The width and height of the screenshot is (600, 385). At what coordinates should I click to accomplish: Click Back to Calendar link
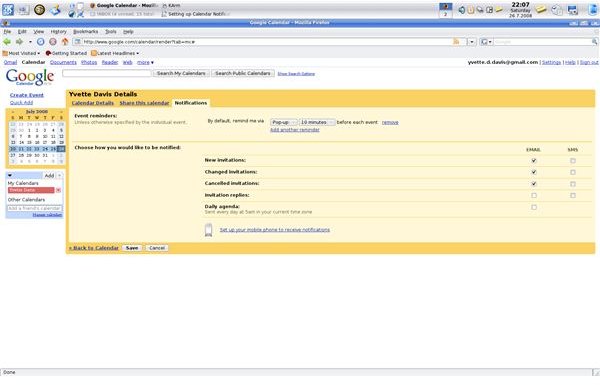[x=94, y=248]
